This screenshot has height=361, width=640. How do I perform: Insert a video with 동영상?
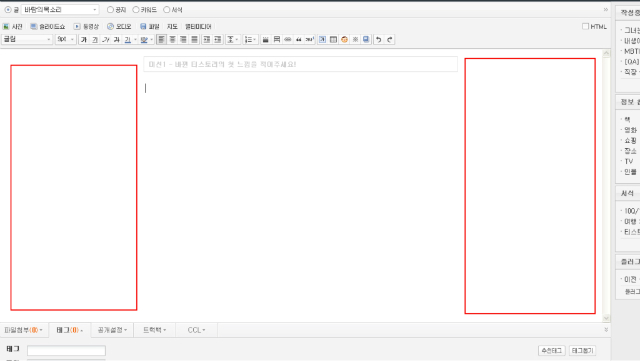(x=86, y=27)
